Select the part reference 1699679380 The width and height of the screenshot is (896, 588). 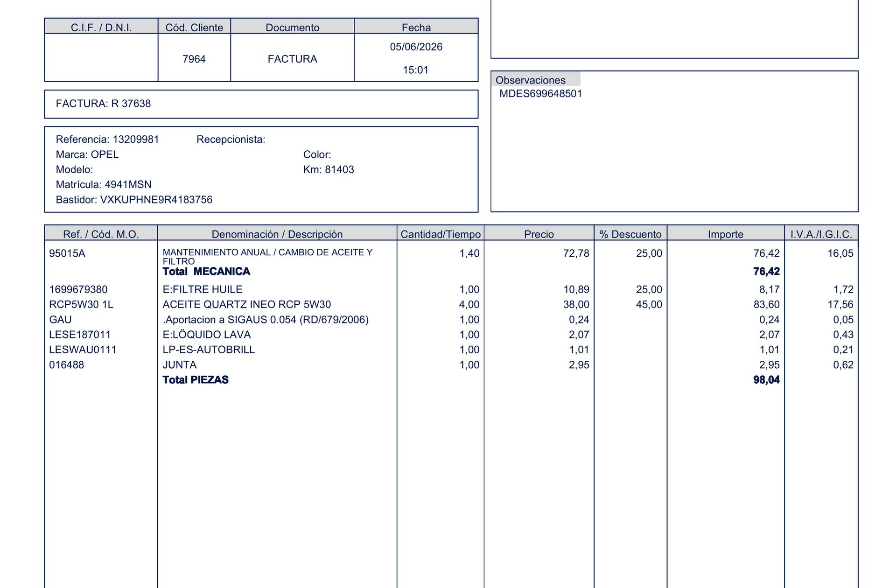(78, 289)
